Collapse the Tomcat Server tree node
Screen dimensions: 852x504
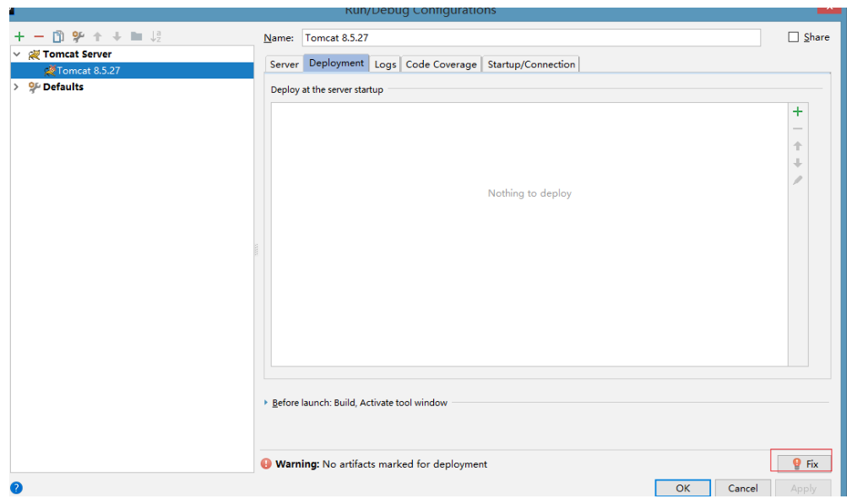tap(17, 54)
